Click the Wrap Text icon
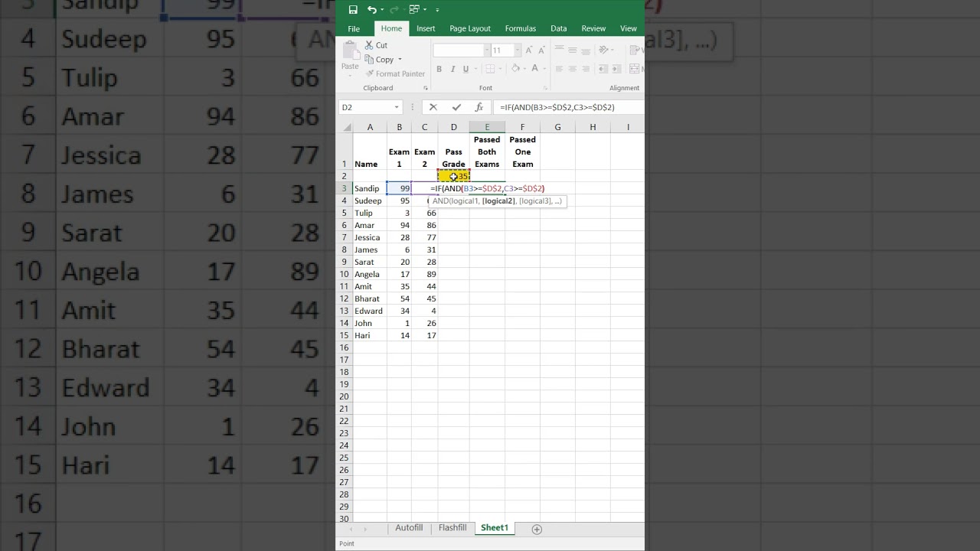The height and width of the screenshot is (551, 980). pos(635,50)
